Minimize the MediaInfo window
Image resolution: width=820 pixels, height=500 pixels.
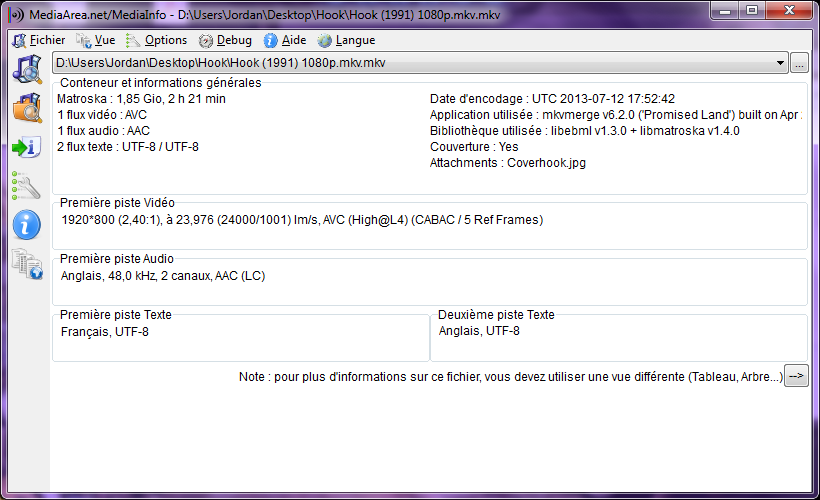pos(725,10)
